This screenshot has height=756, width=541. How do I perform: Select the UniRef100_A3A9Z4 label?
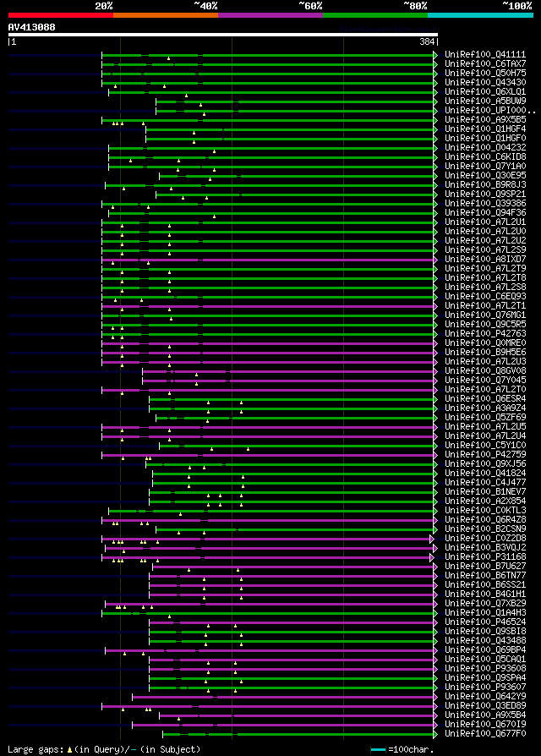pyautogui.click(x=485, y=408)
